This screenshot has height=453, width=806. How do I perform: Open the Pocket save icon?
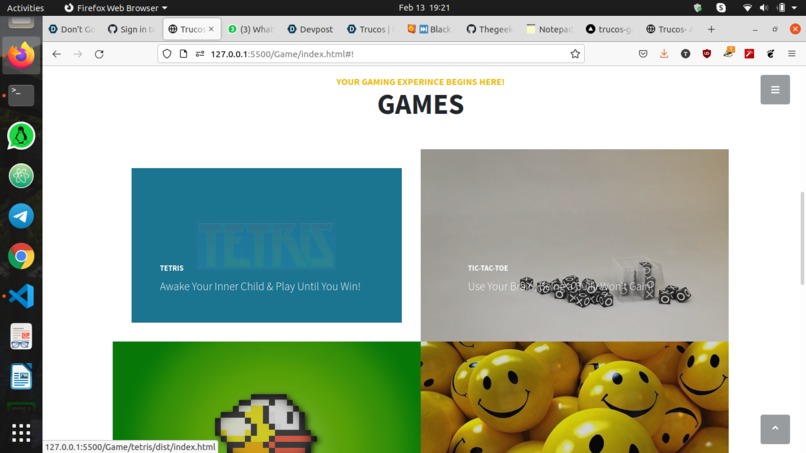pyautogui.click(x=643, y=53)
